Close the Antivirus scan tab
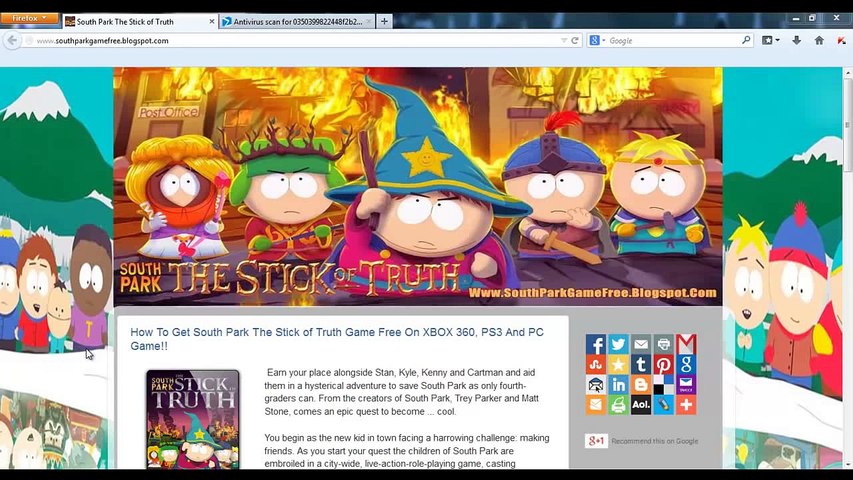The height and width of the screenshot is (480, 853). 368,22
